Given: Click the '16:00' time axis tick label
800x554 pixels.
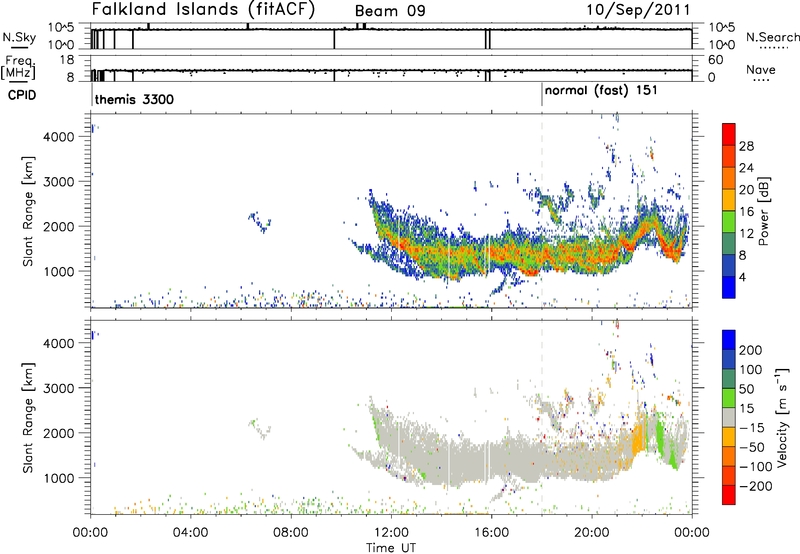Looking at the screenshot, I should pyautogui.click(x=491, y=533).
